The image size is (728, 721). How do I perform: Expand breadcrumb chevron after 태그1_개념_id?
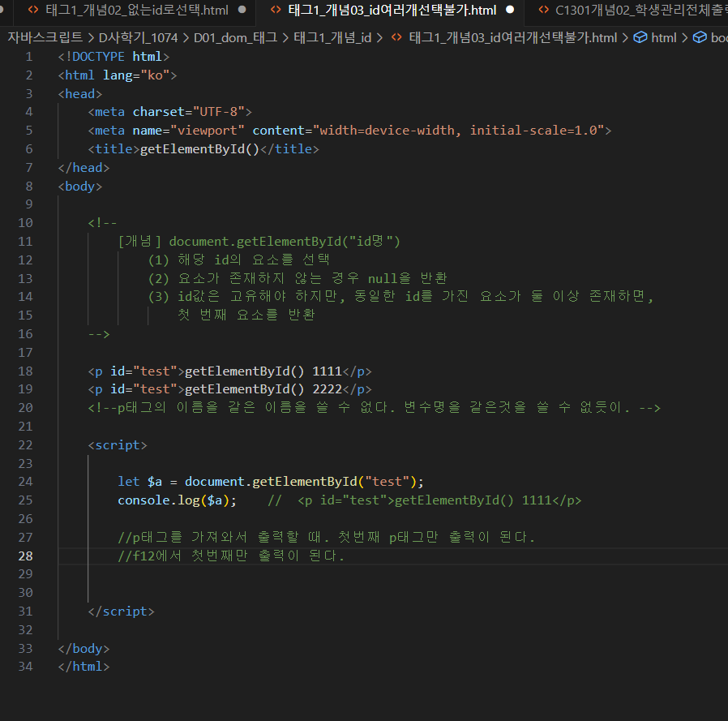[379, 38]
